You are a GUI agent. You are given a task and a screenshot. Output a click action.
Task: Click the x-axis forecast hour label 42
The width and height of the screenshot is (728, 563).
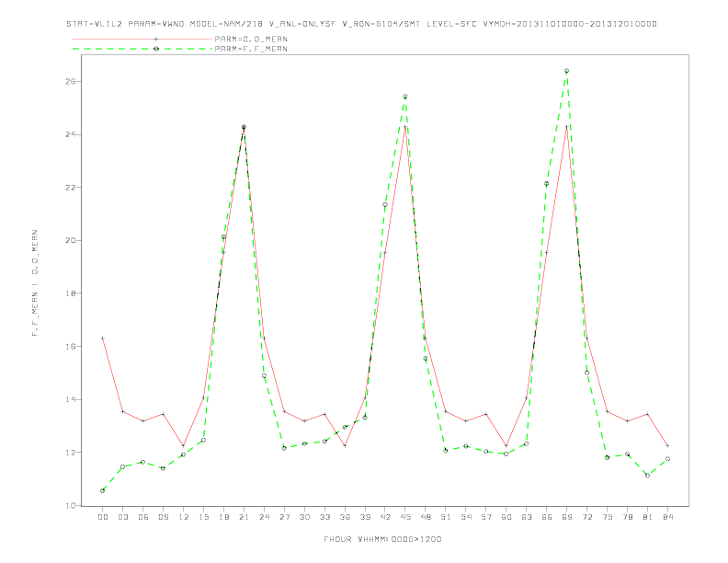(x=385, y=517)
